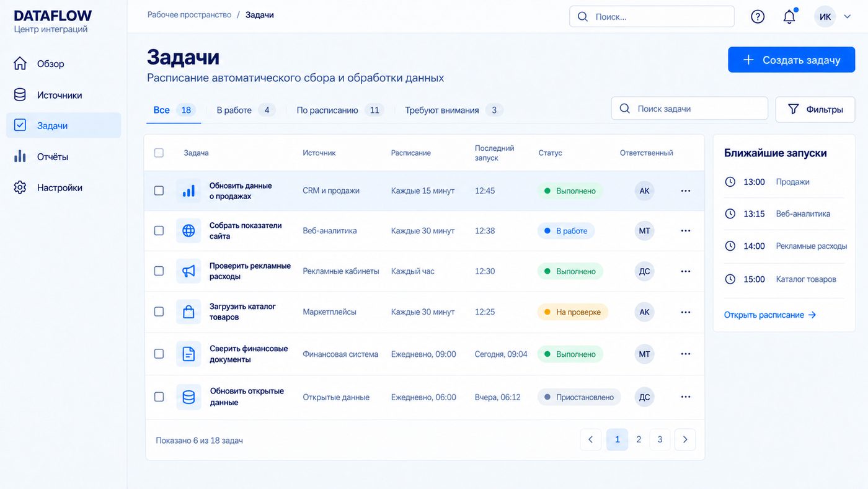Click the АК avatar in Обновить данные row

coord(644,191)
